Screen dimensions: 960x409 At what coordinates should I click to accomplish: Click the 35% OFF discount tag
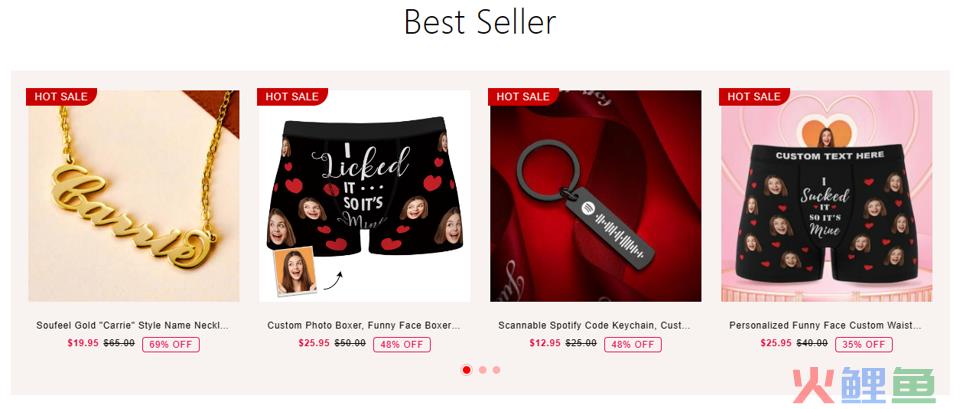(x=864, y=344)
